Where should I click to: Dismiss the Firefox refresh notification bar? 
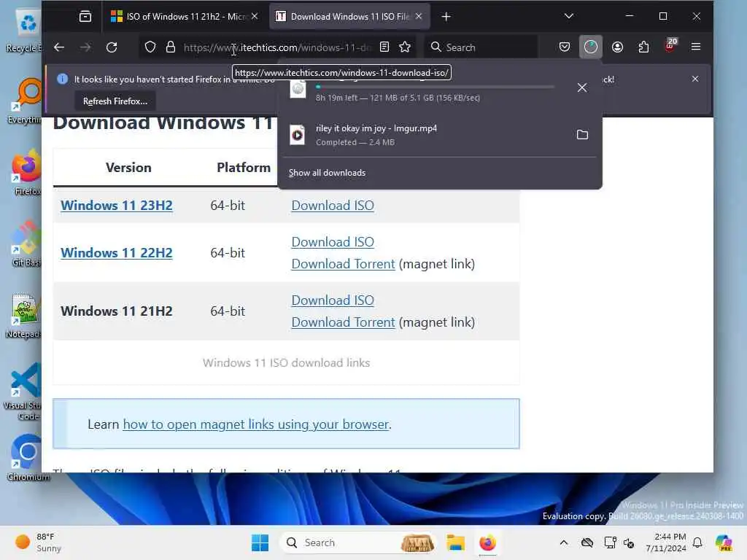(x=695, y=79)
